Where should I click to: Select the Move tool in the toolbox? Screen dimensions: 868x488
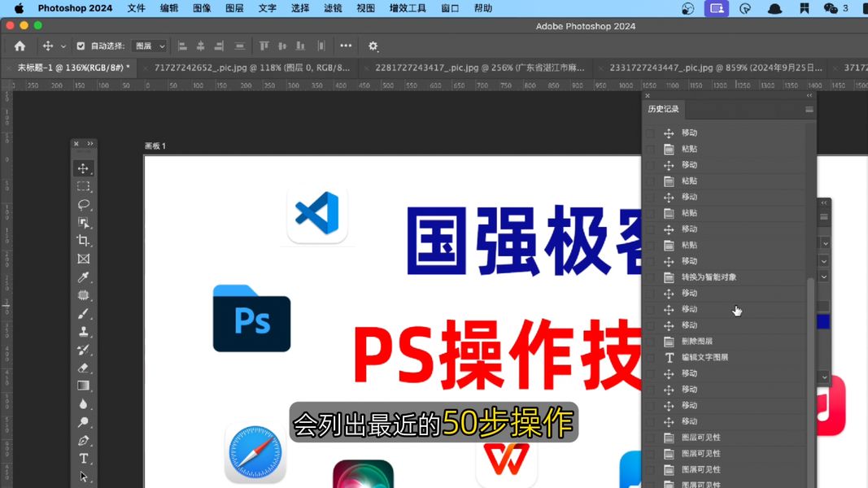pyautogui.click(x=83, y=168)
